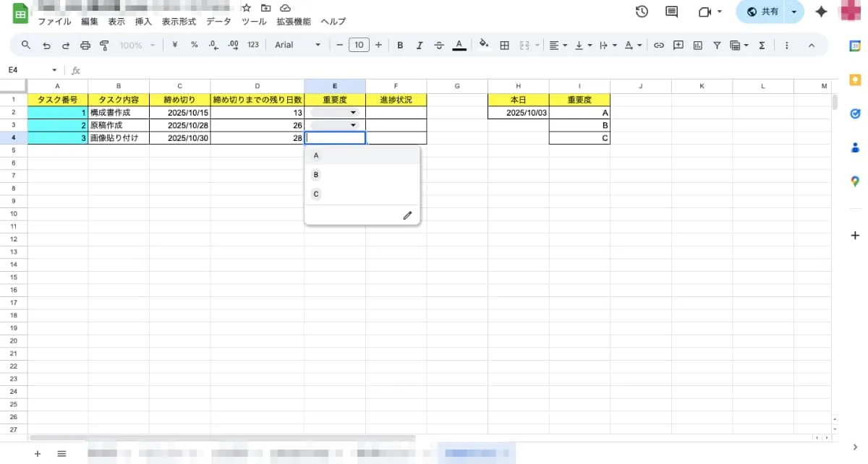The width and height of the screenshot is (868, 464).
Task: Apply borders using the borders icon
Action: [x=503, y=45]
